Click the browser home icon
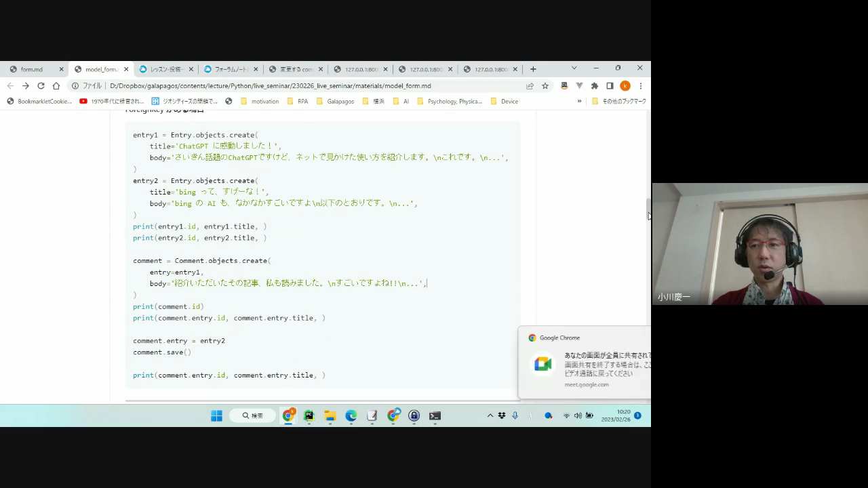Screen dimensions: 868x488 tap(56, 86)
